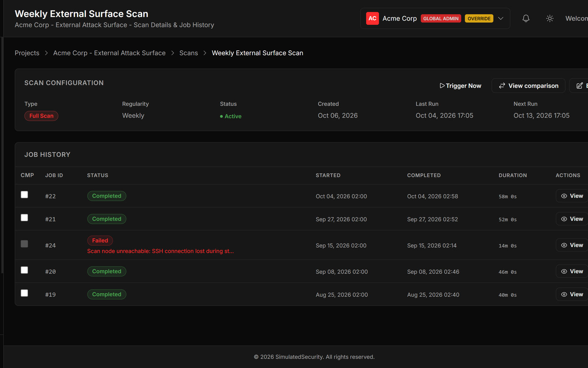588x368 pixels.
Task: Open View comparison
Action: [528, 86]
